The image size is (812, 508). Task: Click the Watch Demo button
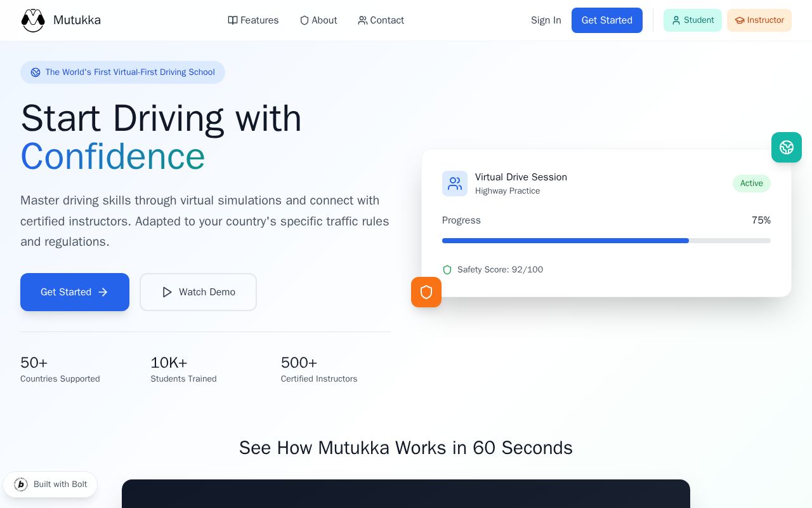[x=198, y=292]
